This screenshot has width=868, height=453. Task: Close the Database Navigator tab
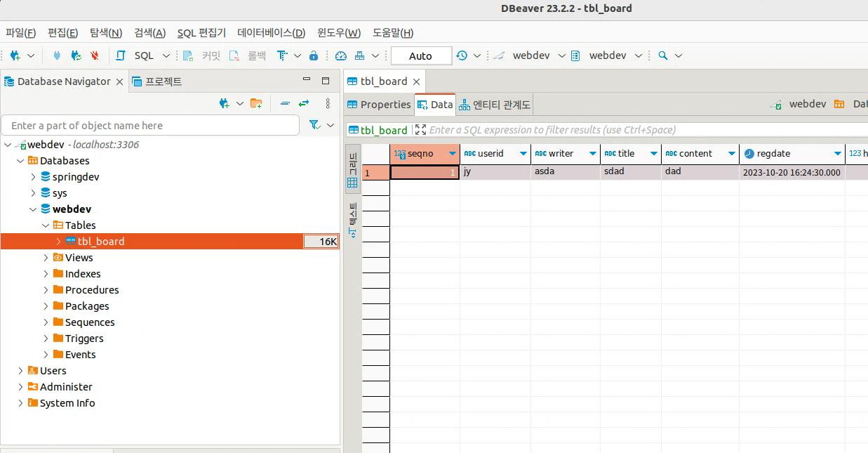119,82
